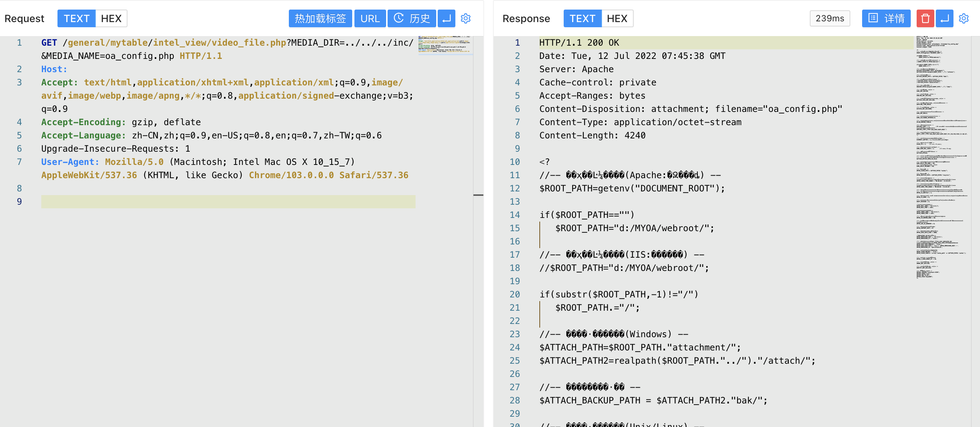Screen dimensions: 980x427
Task: Click the red trash delete icon
Action: (925, 18)
